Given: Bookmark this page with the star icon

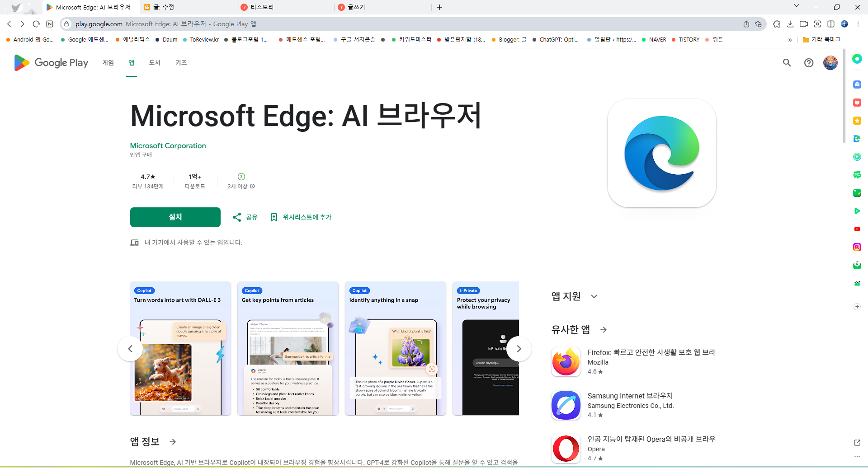Looking at the screenshot, I should [758, 24].
